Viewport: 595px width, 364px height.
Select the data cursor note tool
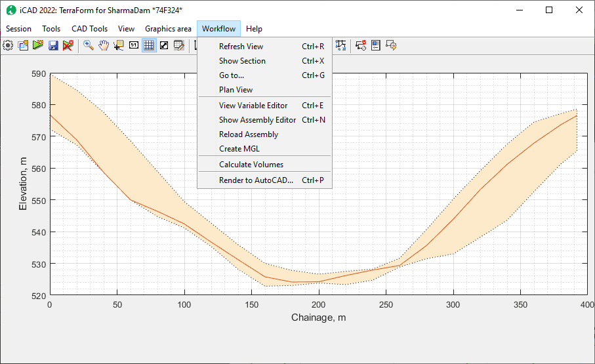pyautogui.click(x=119, y=45)
